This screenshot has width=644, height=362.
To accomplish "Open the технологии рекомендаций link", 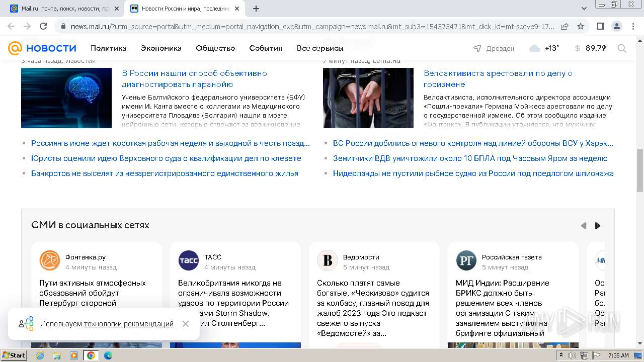I will 129,324.
